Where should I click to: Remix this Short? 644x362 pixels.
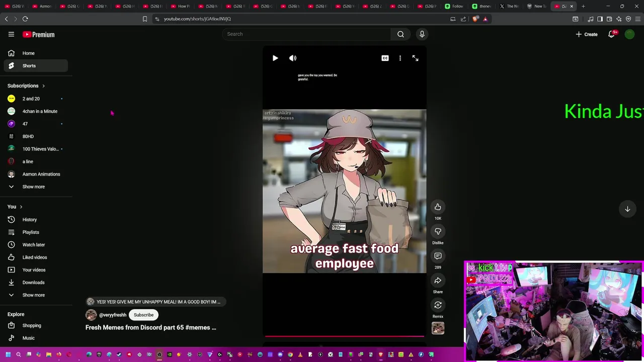(438, 305)
